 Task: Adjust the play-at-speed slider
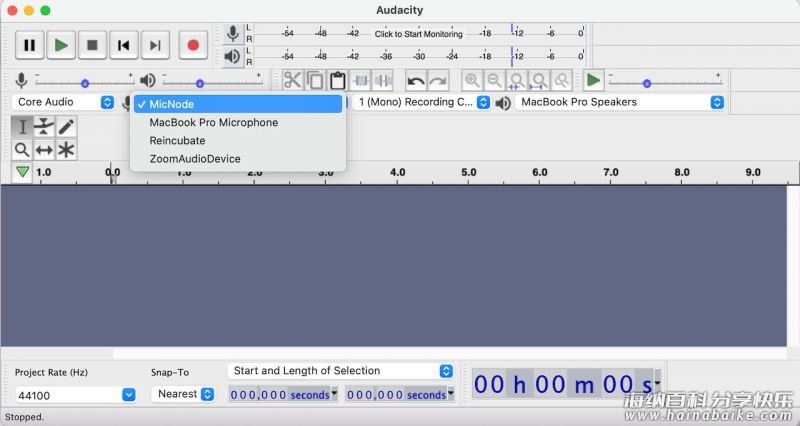[x=665, y=81]
